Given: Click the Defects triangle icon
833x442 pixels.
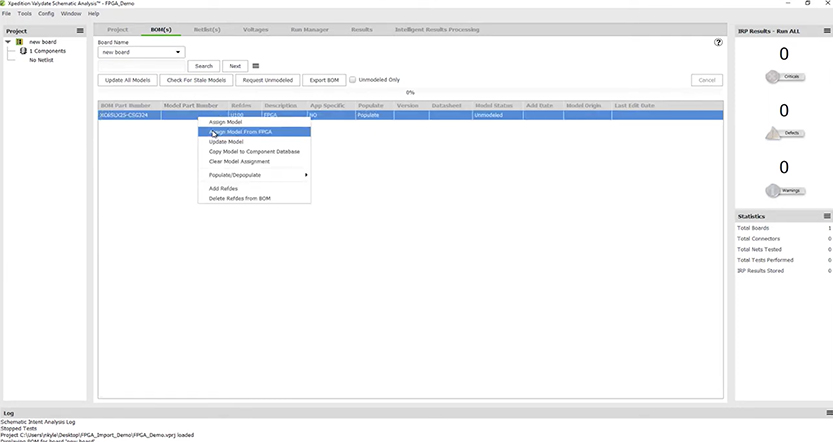Looking at the screenshot, I should (x=773, y=133).
